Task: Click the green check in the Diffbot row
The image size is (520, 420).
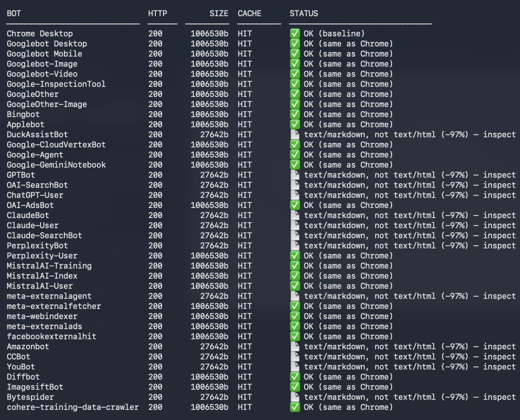Action: (x=295, y=377)
